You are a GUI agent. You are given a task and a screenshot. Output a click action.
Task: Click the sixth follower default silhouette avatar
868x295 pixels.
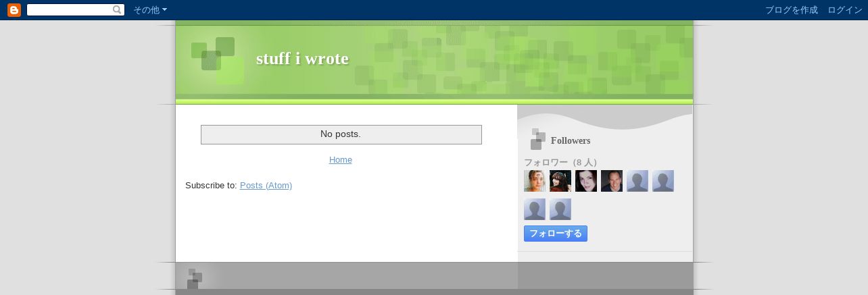(x=663, y=181)
